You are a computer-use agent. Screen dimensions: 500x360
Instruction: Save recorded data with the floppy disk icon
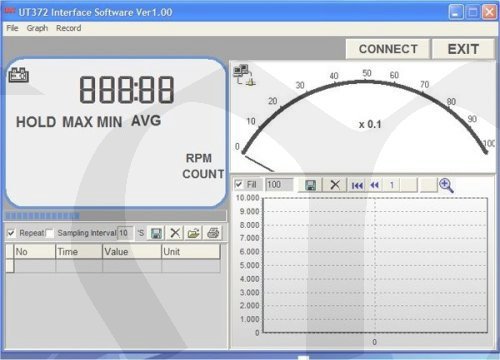(156, 233)
